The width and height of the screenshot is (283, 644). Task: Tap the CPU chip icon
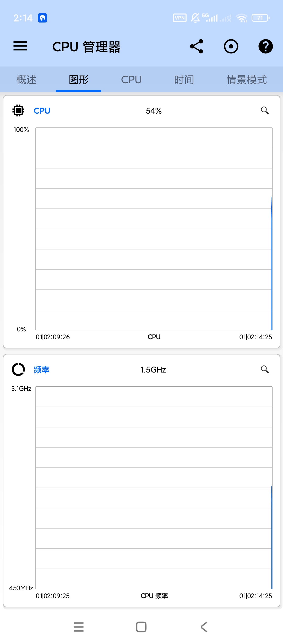[18, 110]
